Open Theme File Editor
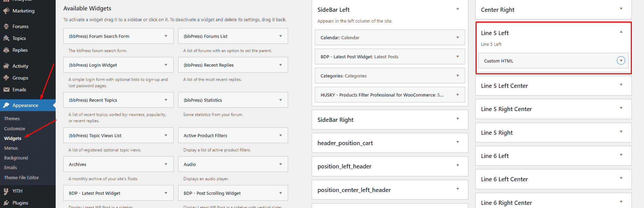Viewport: 644px width, 208px height. click(x=22, y=177)
